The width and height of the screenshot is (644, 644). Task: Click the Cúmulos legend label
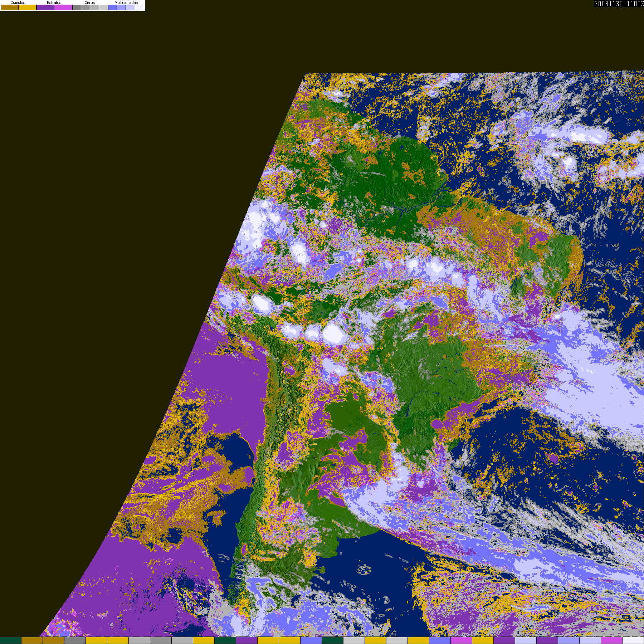[18, 3]
